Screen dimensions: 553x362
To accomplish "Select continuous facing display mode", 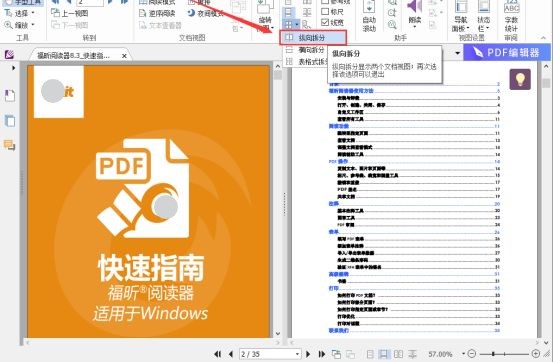I will (412, 354).
